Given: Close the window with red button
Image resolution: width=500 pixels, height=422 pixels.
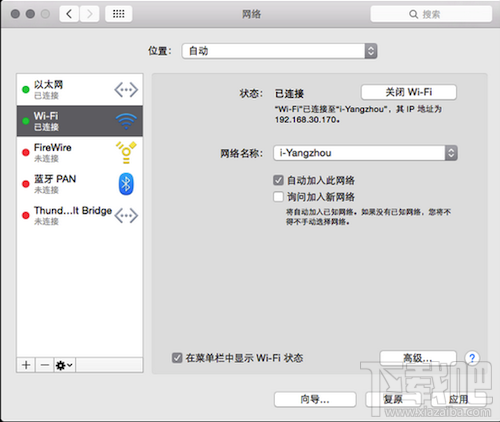Looking at the screenshot, I should tap(15, 14).
